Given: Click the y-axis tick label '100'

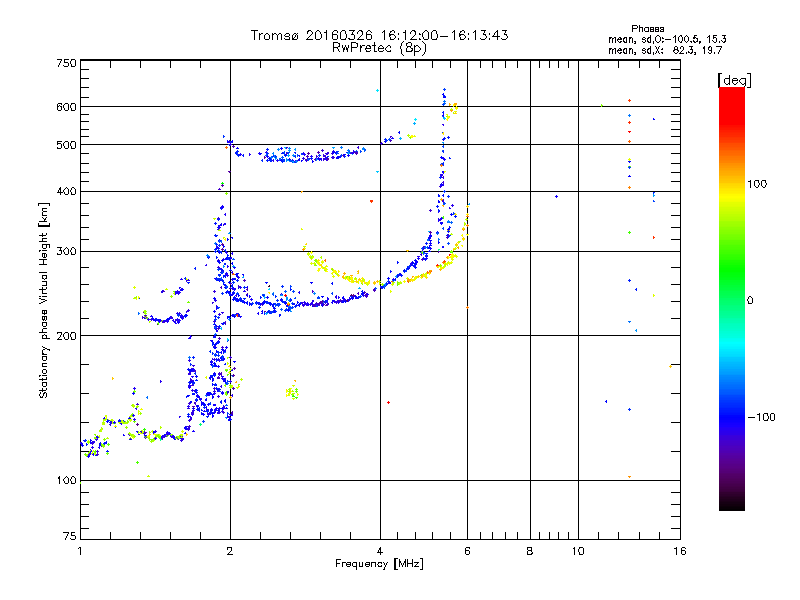Looking at the screenshot, I should tap(66, 480).
